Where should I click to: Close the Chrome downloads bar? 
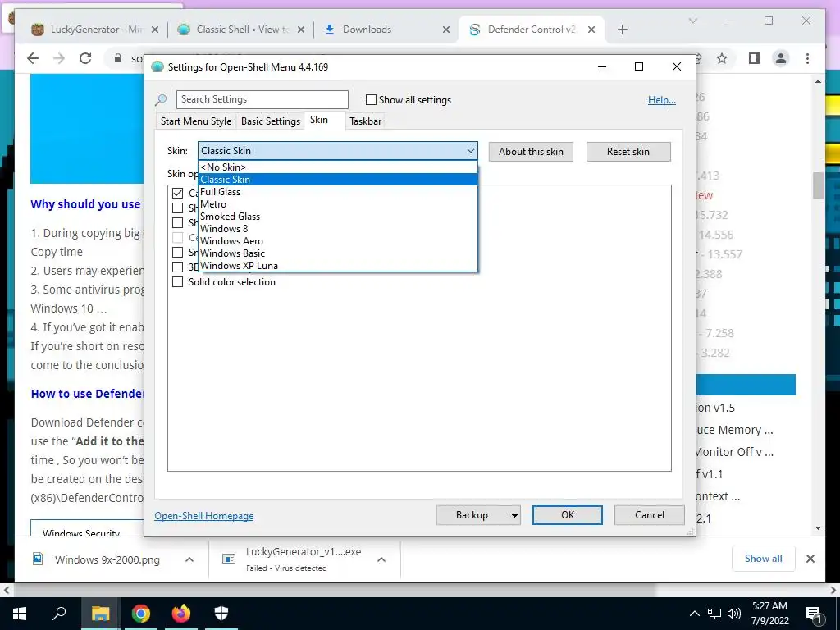810,559
